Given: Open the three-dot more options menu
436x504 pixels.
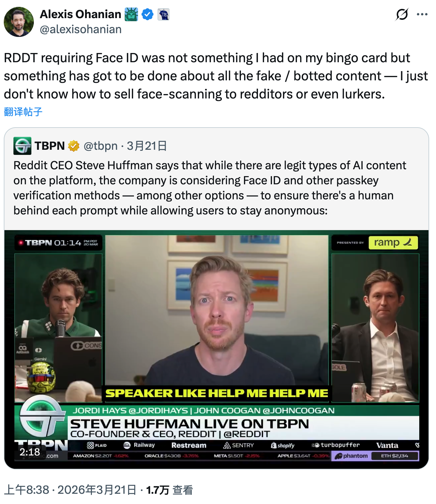Looking at the screenshot, I should pyautogui.click(x=422, y=14).
